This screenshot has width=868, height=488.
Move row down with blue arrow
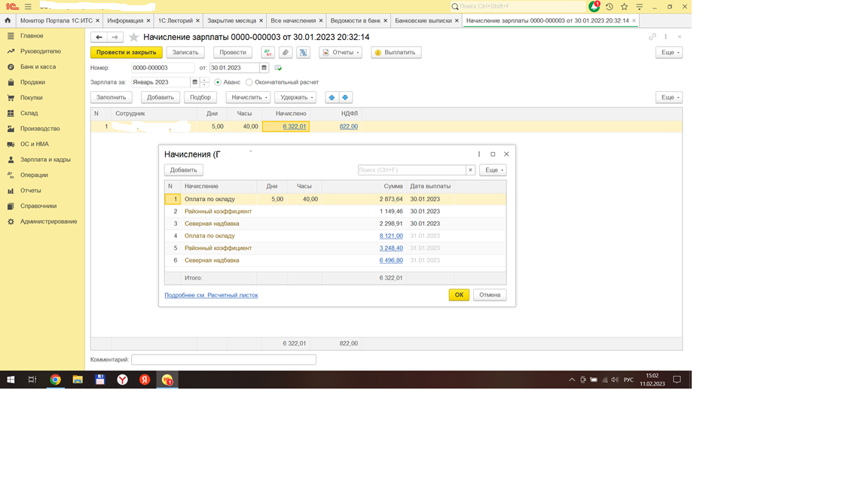click(x=345, y=97)
